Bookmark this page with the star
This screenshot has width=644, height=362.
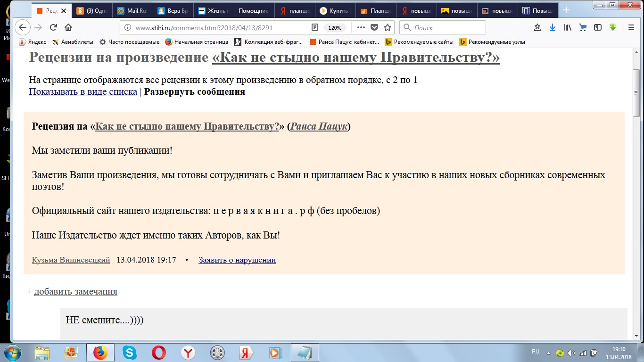387,27
